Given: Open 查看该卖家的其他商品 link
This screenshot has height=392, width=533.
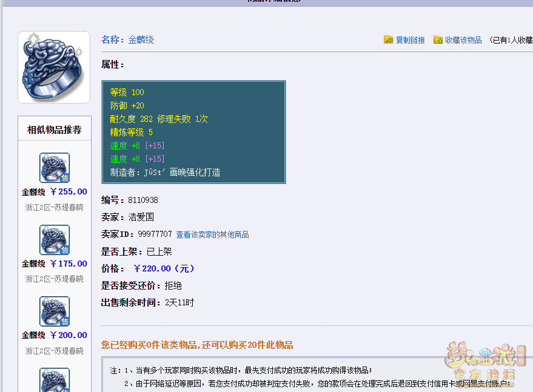Looking at the screenshot, I should tap(212, 234).
